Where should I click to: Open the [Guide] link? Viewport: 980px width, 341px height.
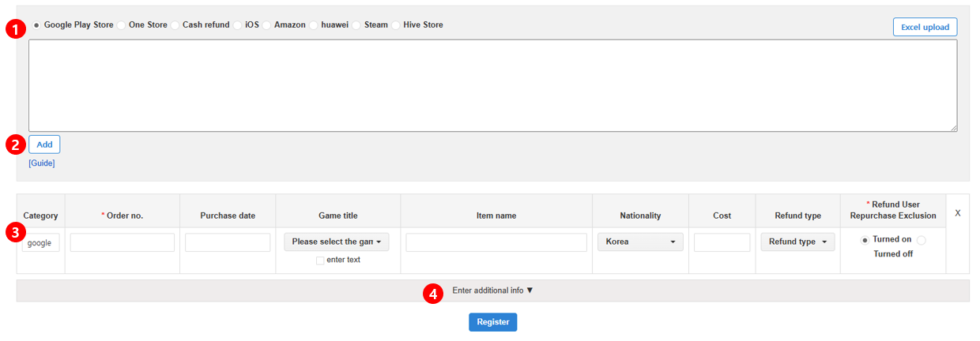[x=42, y=163]
